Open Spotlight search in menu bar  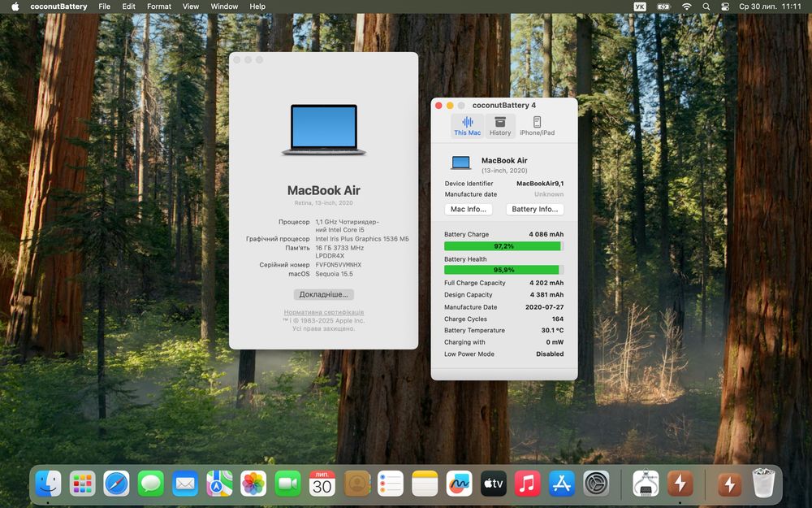point(706,7)
